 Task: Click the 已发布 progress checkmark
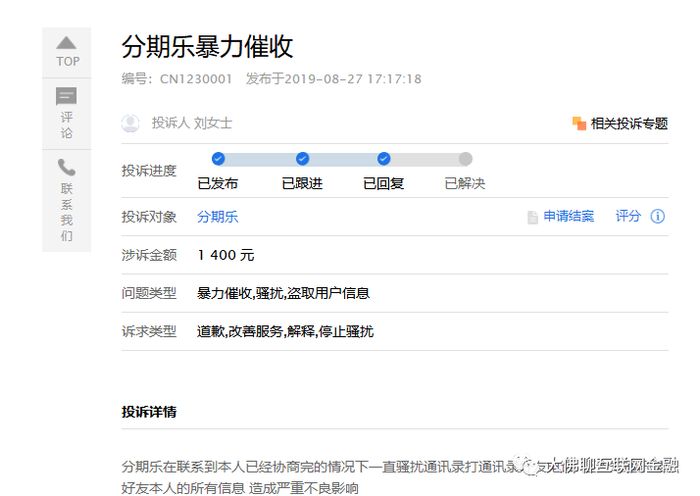218,158
